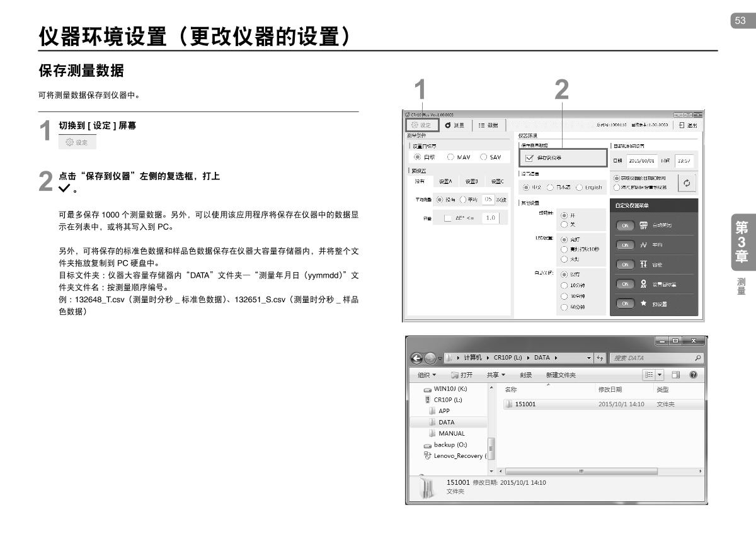Image resolution: width=756 pixels, height=534 pixels.
Task: Click the 新建文件夹 button
Action: pyautogui.click(x=560, y=375)
